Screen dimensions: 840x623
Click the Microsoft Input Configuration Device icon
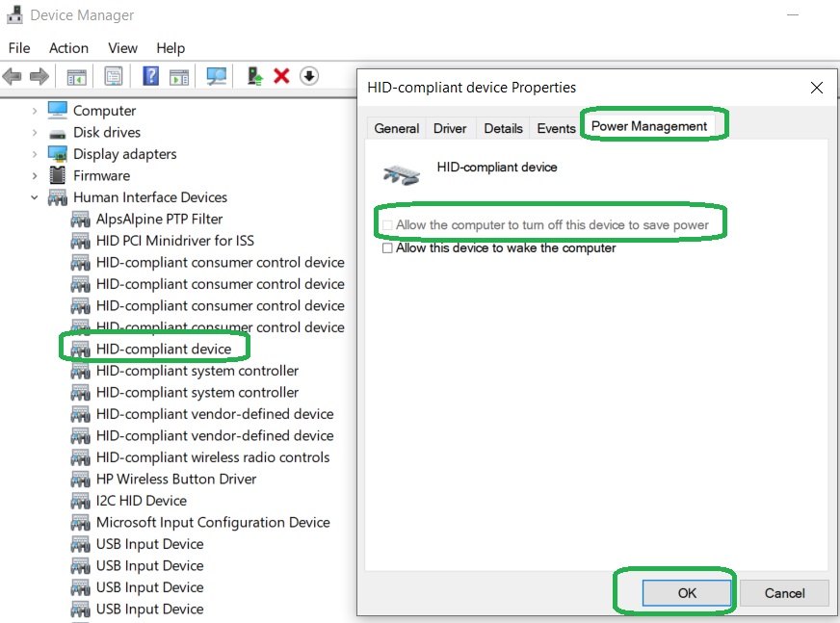pyautogui.click(x=80, y=522)
